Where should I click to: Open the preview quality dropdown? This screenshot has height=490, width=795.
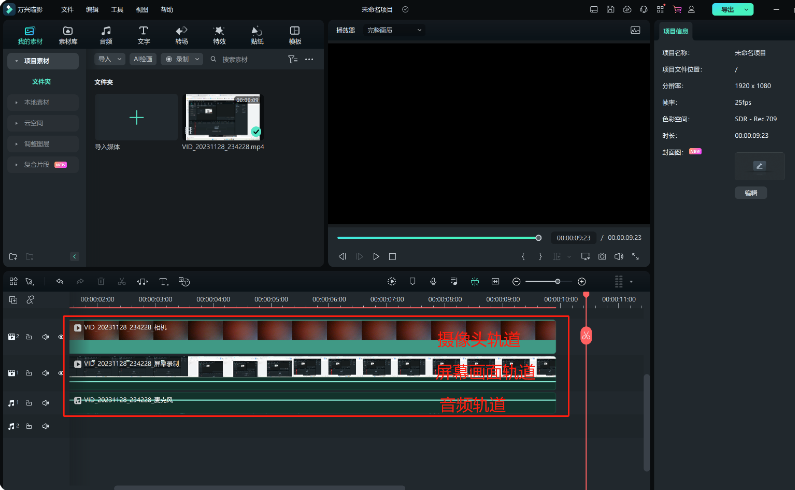coord(393,31)
